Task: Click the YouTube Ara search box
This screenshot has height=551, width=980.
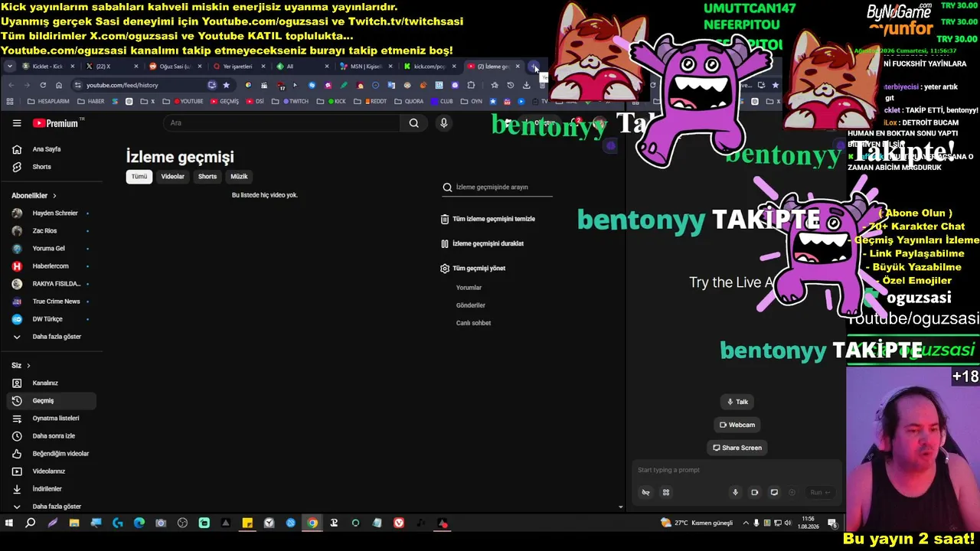Action: pos(282,123)
